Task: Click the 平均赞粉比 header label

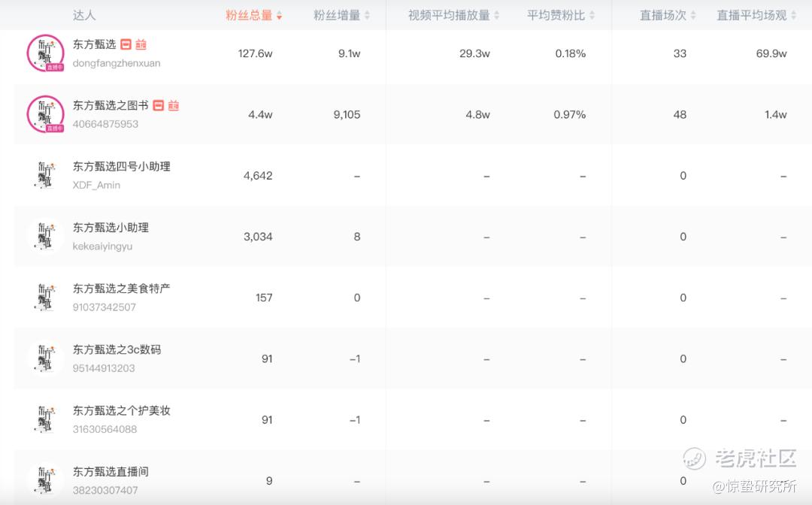Action: 556,16
